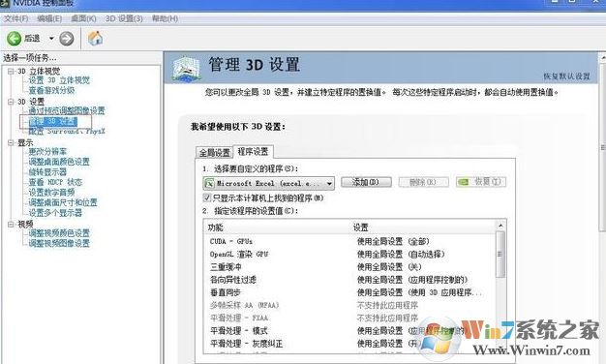
Task: Switch to the 全局设置 tab
Action: click(x=215, y=153)
